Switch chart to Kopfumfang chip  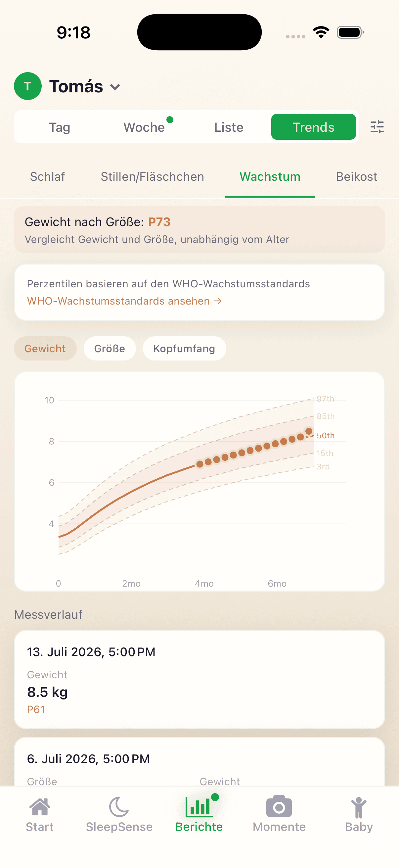coord(184,348)
